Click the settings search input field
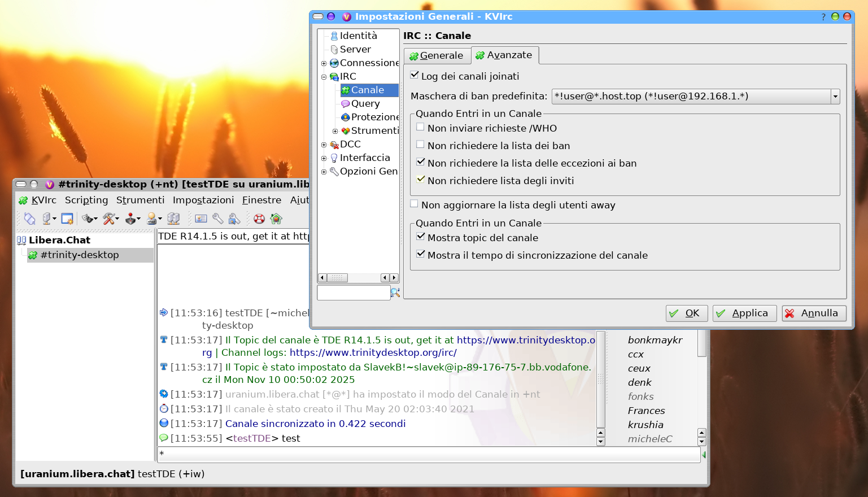Screen dimensions: 868x497 coord(354,293)
